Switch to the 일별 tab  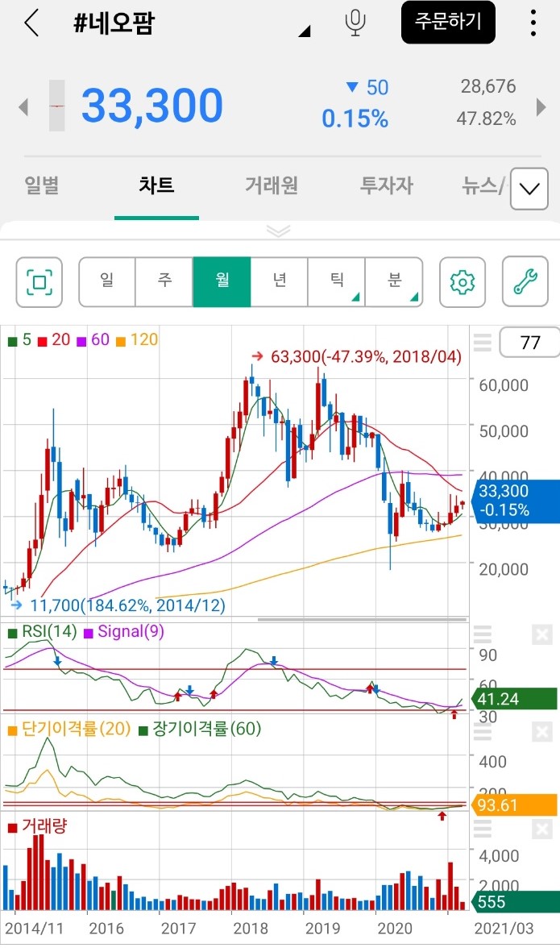click(42, 185)
